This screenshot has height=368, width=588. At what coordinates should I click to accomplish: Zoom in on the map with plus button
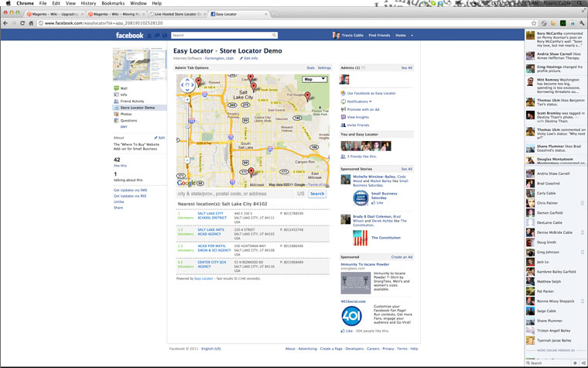(x=187, y=100)
